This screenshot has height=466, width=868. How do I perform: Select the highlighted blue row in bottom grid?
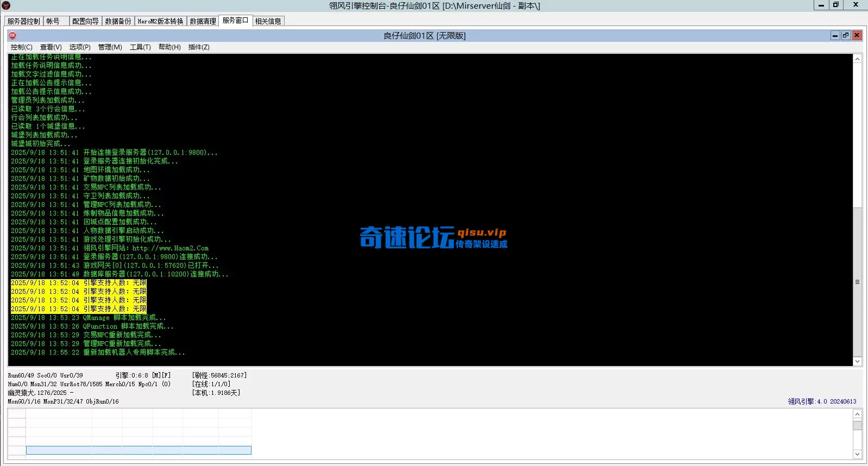coord(139,450)
